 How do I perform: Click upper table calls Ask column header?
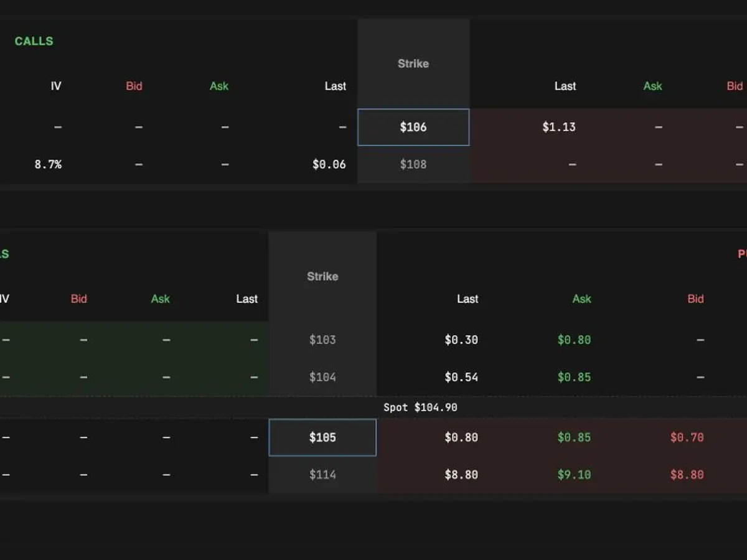[x=219, y=86]
